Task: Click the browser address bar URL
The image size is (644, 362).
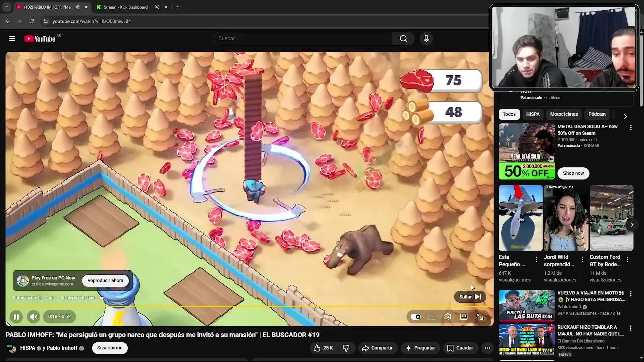Action: pyautogui.click(x=92, y=21)
